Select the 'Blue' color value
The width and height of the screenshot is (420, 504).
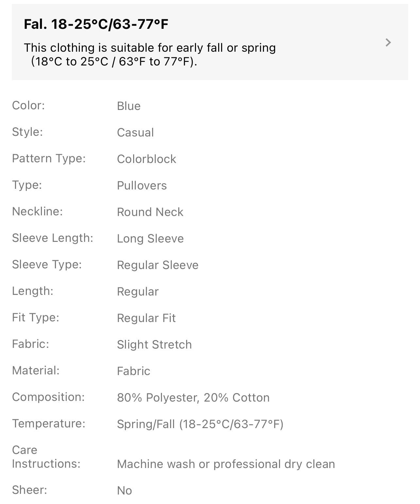click(129, 106)
